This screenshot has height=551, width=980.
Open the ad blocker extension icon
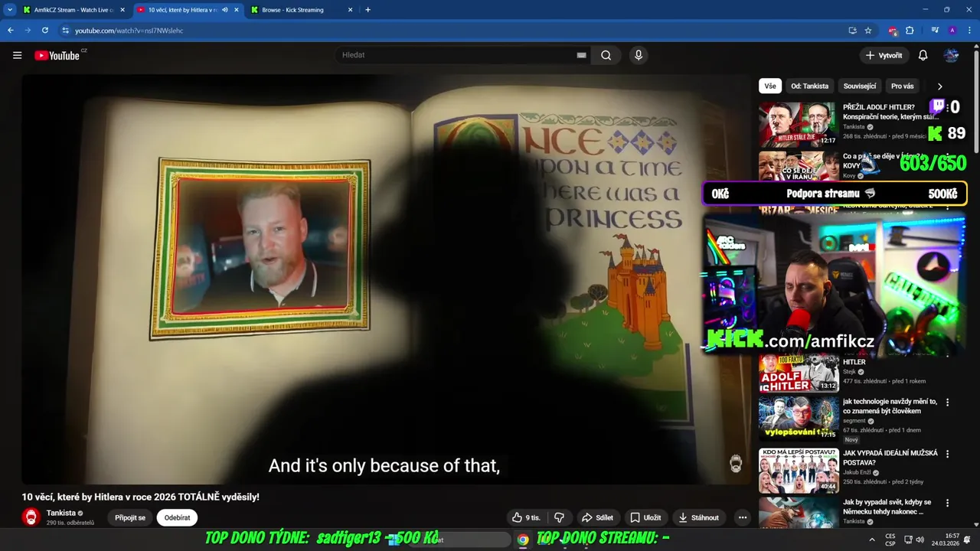coord(893,31)
